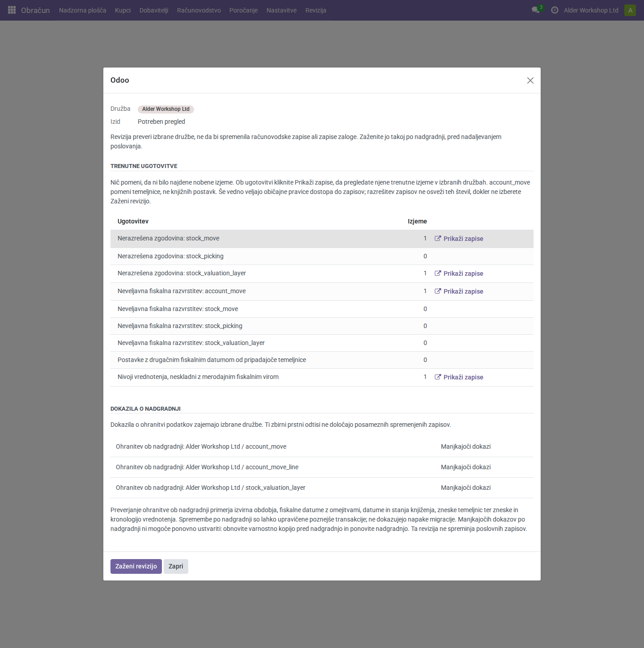Image resolution: width=644 pixels, height=648 pixels.
Task: Open the Poročanje menu
Action: pos(244,10)
